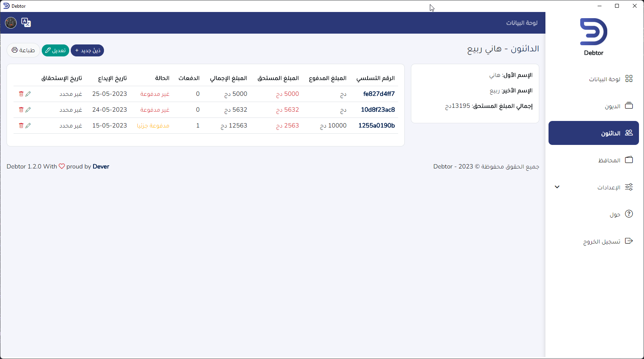Delete the debt fe827d4ff7 row

point(21,94)
